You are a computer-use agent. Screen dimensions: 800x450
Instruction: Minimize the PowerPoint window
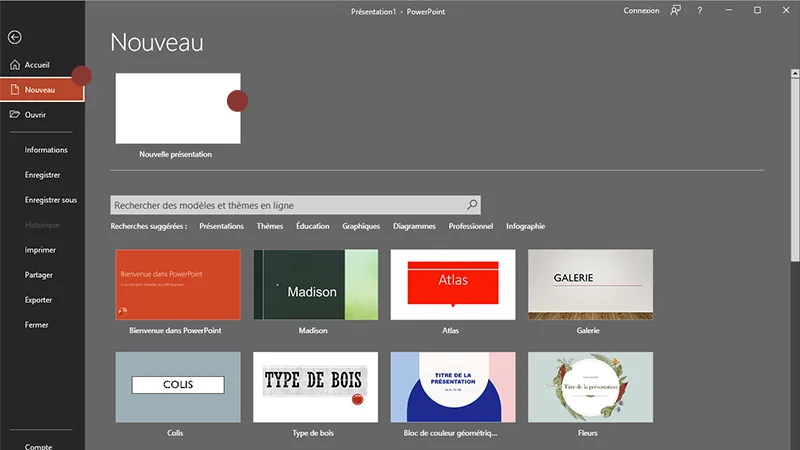[729, 10]
